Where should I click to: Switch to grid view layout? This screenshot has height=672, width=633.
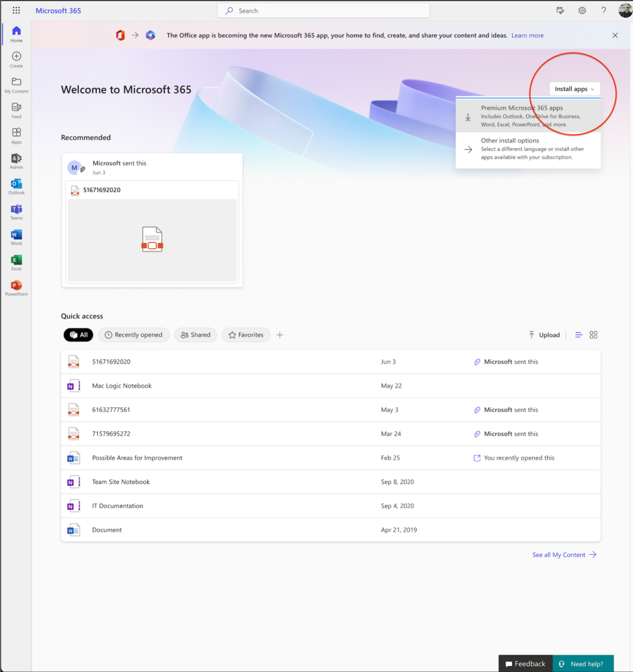[593, 335]
